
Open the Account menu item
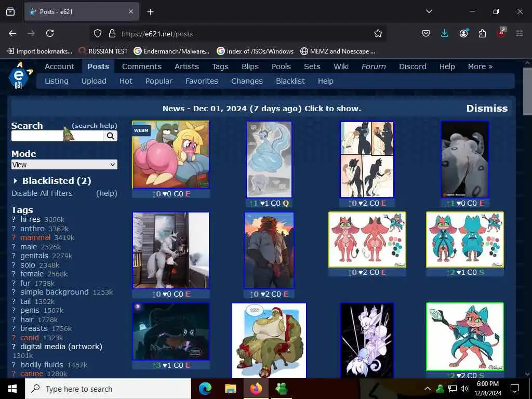59,66
